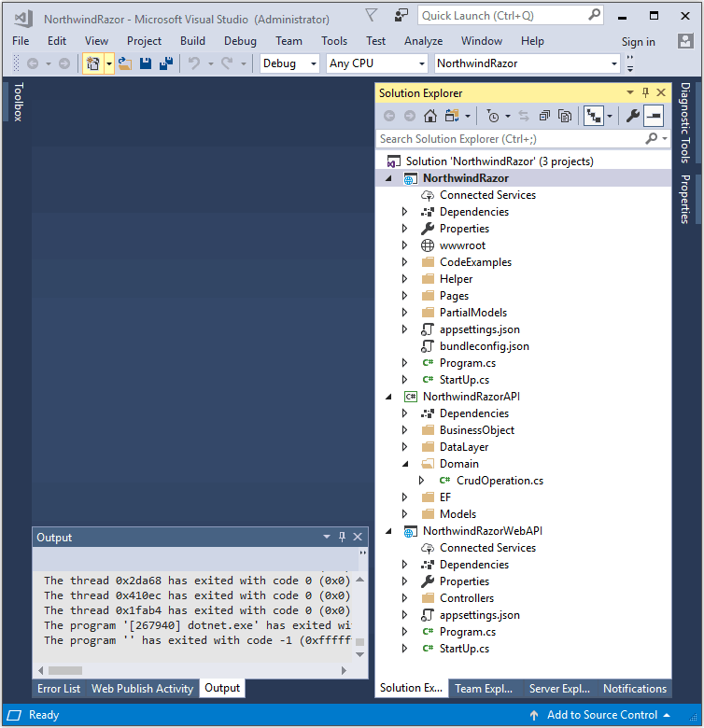This screenshot has width=704, height=728.
Task: Click the Search Solution Explorer field
Action: [513, 139]
